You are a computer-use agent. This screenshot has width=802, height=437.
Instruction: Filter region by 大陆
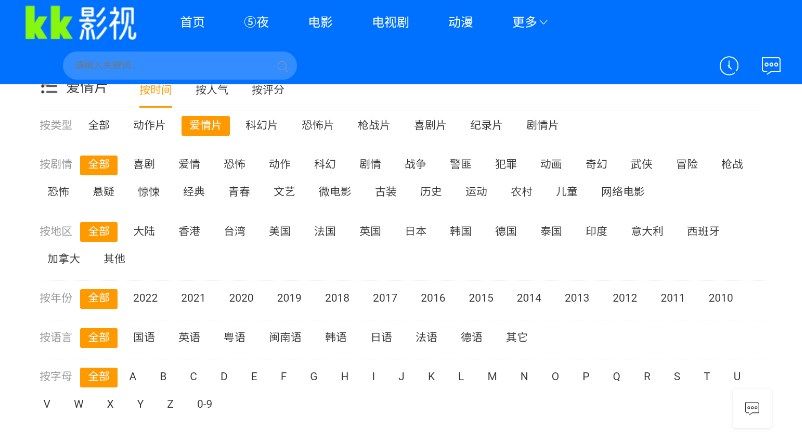click(144, 231)
